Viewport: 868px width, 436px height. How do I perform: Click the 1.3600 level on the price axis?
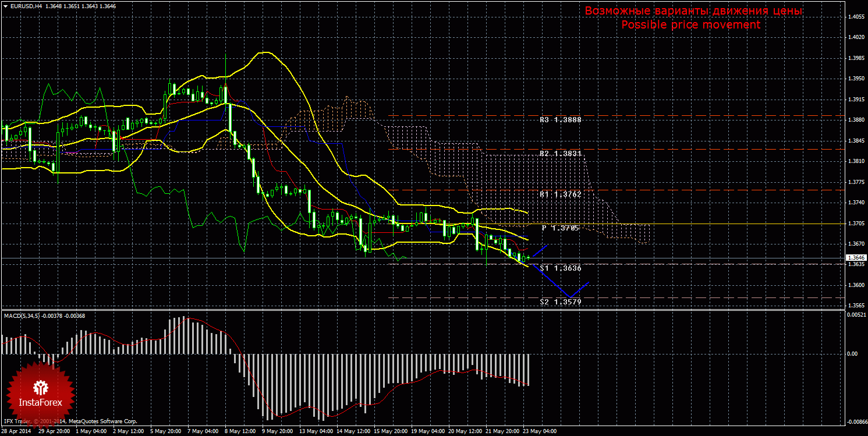coord(856,285)
